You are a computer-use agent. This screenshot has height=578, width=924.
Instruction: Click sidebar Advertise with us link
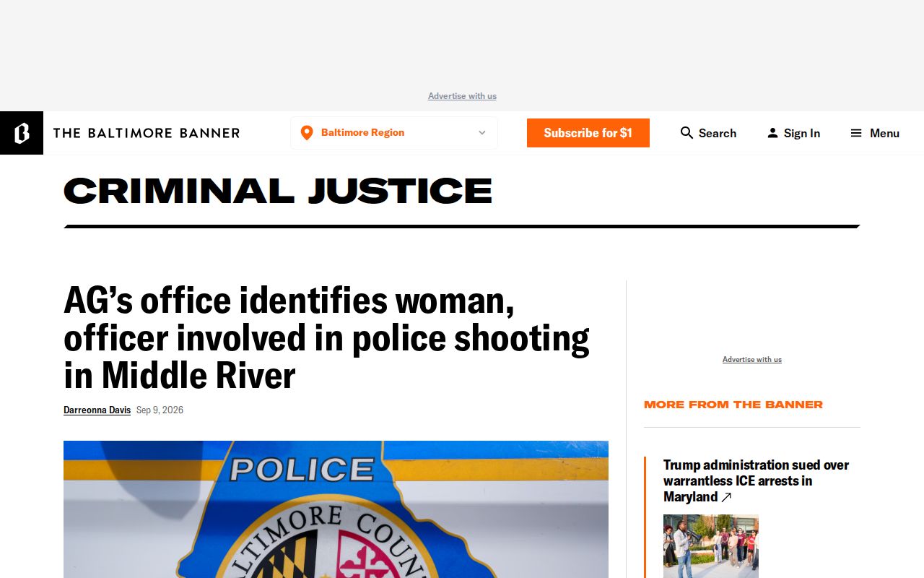752,359
